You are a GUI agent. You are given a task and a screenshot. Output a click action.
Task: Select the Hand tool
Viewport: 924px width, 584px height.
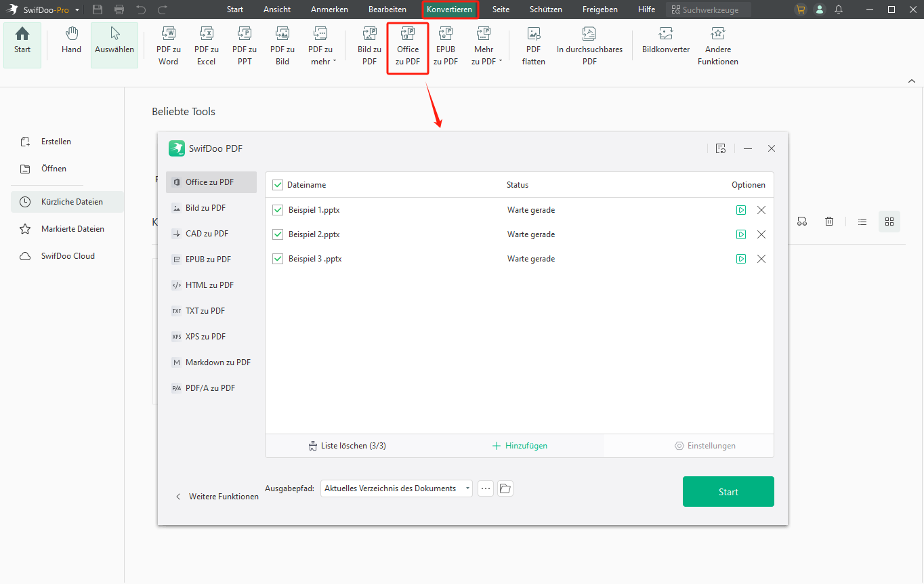71,41
